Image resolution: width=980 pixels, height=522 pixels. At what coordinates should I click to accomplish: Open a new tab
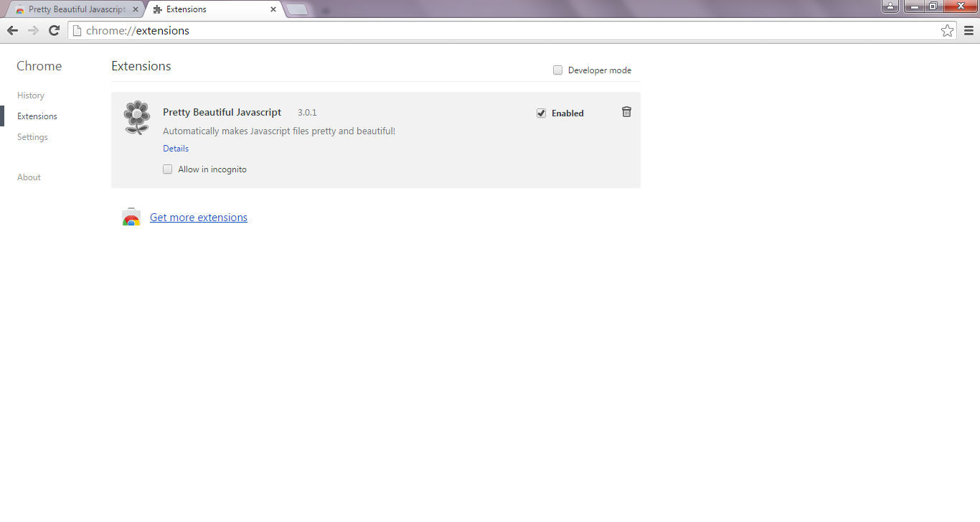297,9
